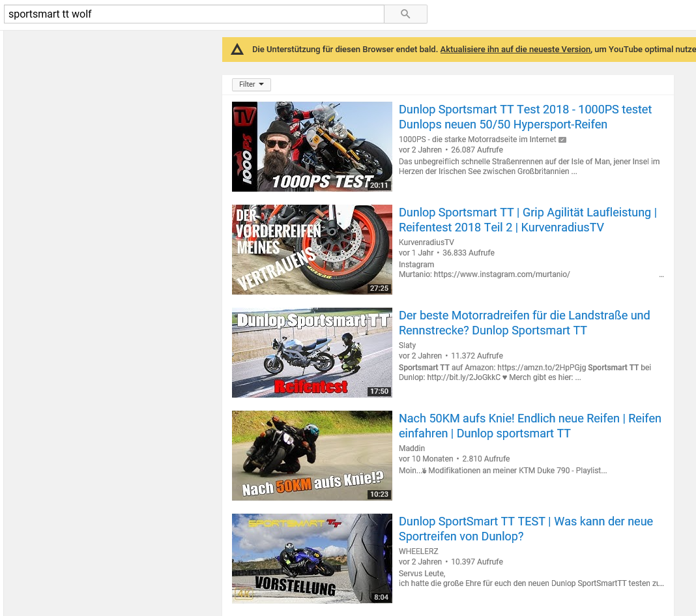
Task: Click 'Servus Leute' description text
Action: (x=422, y=574)
